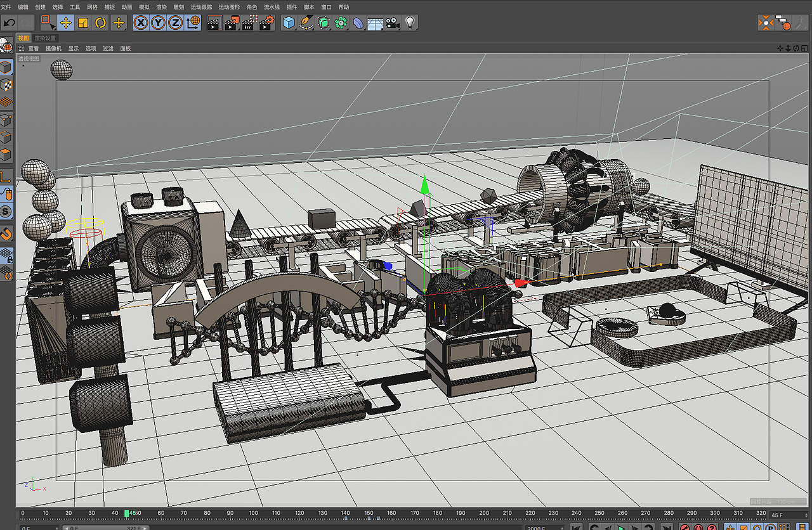812x530 pixels.
Task: Click the planar workplane icon in left palette
Action: [x=6, y=274]
